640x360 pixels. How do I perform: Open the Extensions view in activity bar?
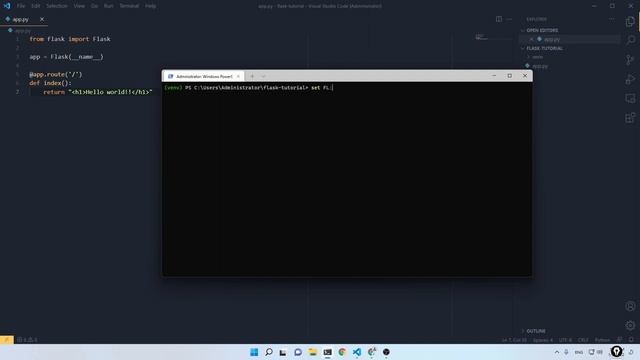[630, 118]
